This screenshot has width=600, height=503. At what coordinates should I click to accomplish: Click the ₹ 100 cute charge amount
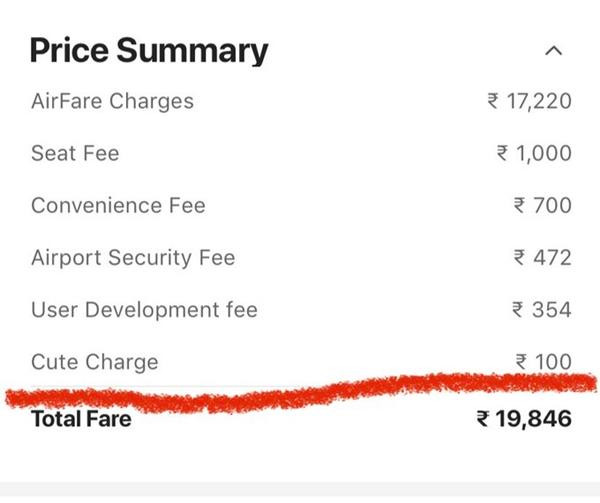pyautogui.click(x=543, y=361)
